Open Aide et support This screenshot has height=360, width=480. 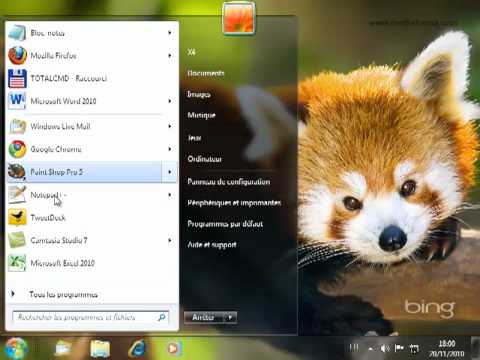pyautogui.click(x=212, y=245)
